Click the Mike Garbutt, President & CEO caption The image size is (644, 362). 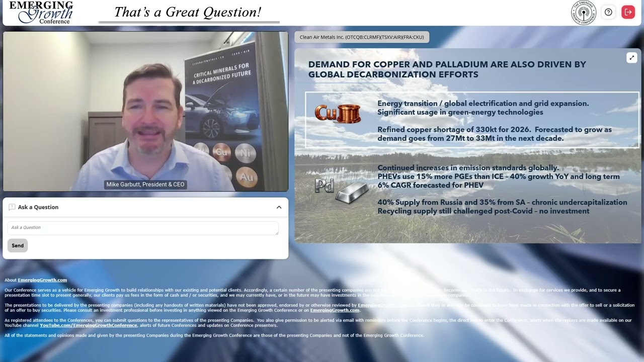[145, 185]
